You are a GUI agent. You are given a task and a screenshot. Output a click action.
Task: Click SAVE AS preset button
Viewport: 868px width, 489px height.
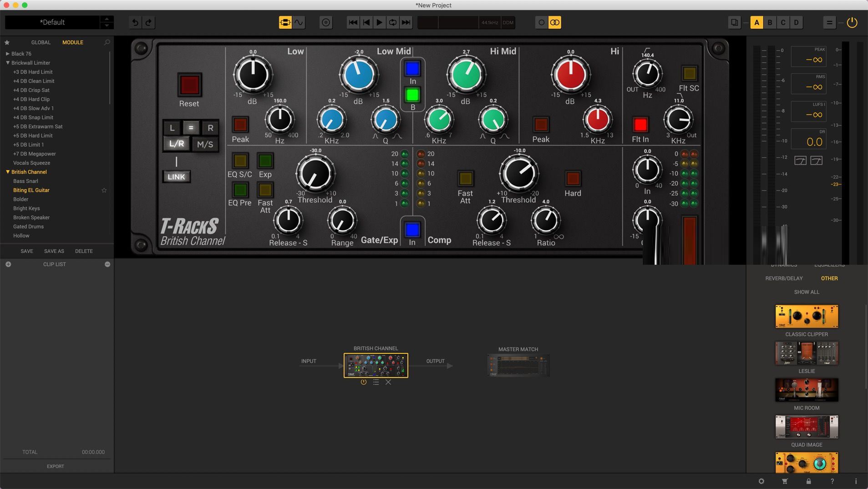tap(54, 251)
